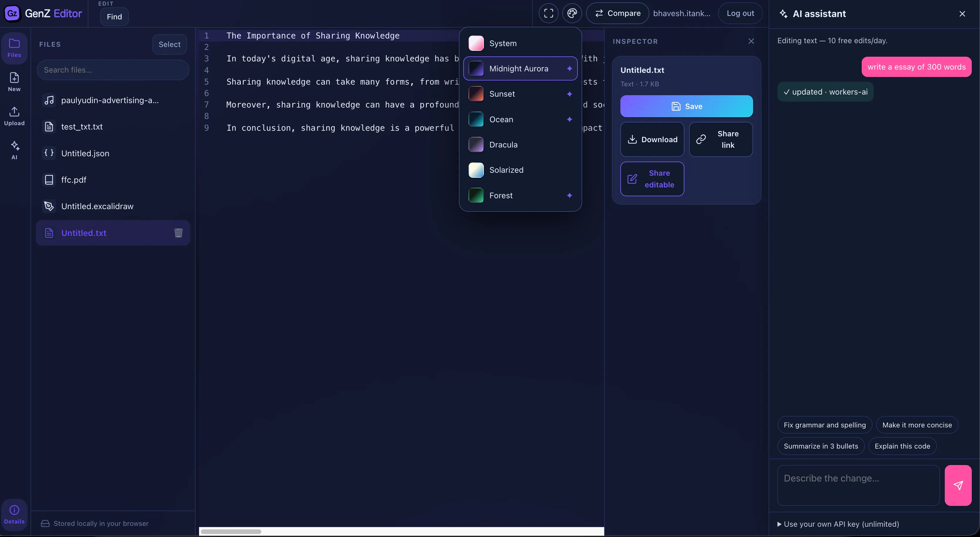Click the test_txt.txt document icon
Viewport: 980px width, 537px height.
click(49, 126)
